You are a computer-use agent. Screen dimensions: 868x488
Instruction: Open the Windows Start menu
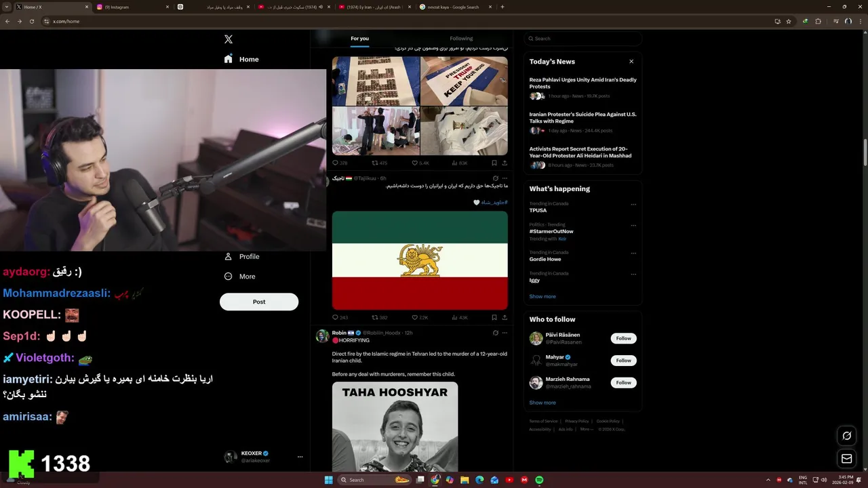(329, 480)
